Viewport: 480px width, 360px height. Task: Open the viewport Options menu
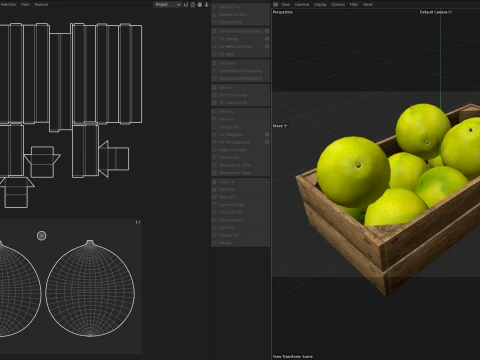(338, 5)
